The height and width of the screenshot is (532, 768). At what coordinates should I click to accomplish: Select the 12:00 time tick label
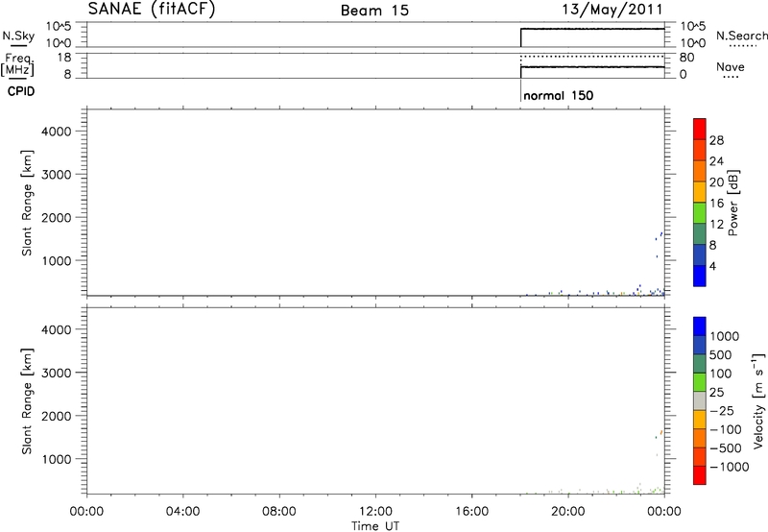pyautogui.click(x=375, y=512)
